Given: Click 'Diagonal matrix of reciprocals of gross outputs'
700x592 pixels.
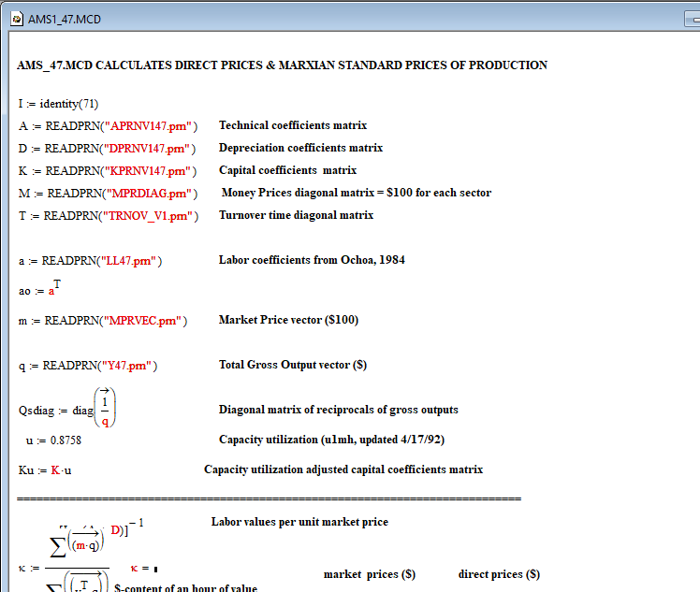Looking at the screenshot, I should click(339, 410).
